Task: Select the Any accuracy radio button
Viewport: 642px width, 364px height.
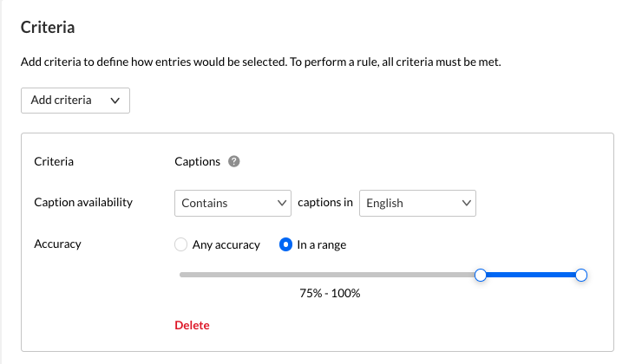Action: [181, 244]
